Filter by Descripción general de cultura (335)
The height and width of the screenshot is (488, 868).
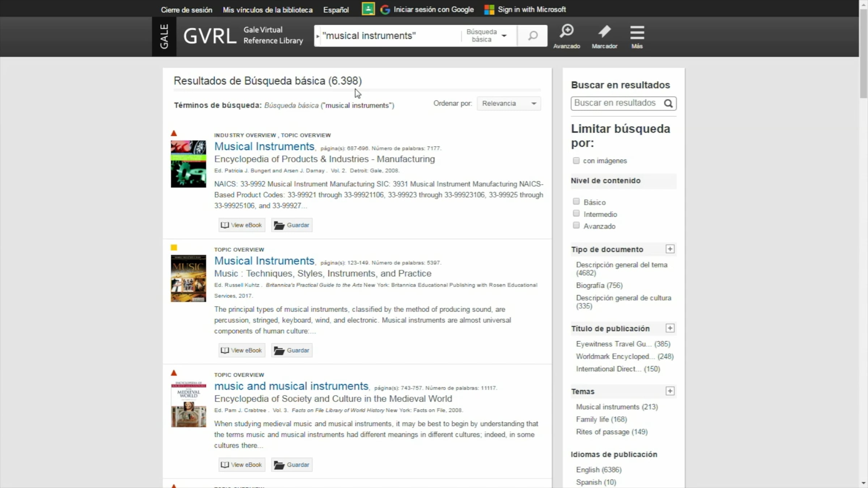[x=624, y=302]
